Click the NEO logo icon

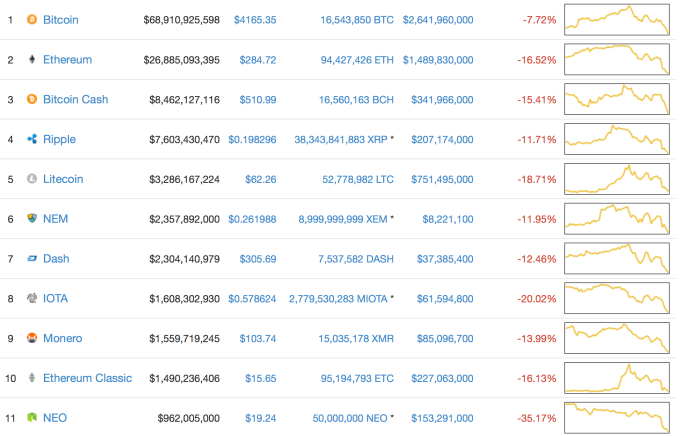(31, 417)
